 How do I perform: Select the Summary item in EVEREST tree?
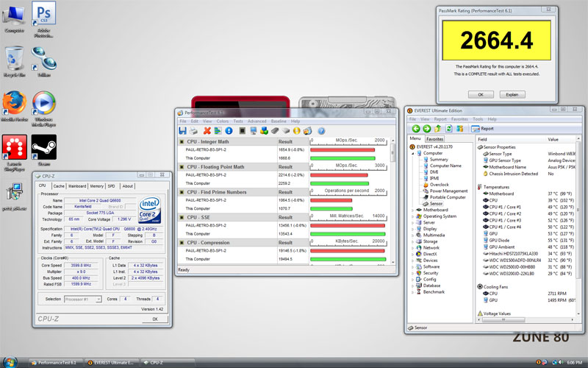coord(438,160)
